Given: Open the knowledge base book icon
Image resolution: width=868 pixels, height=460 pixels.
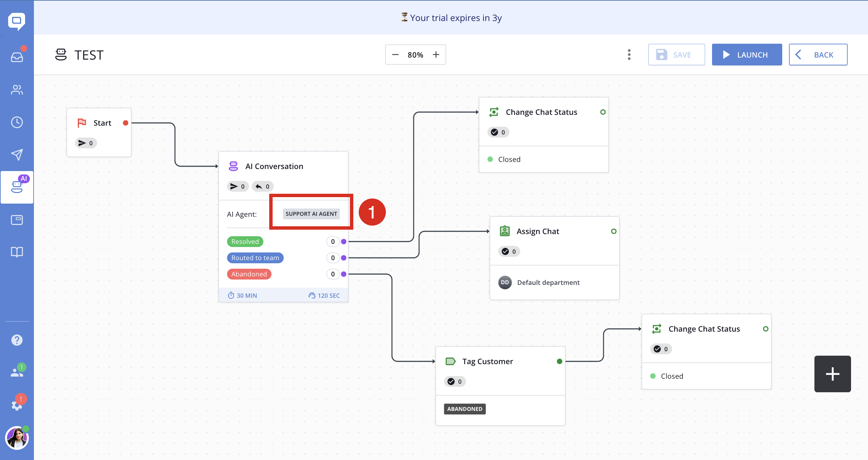Looking at the screenshot, I should pos(17,252).
